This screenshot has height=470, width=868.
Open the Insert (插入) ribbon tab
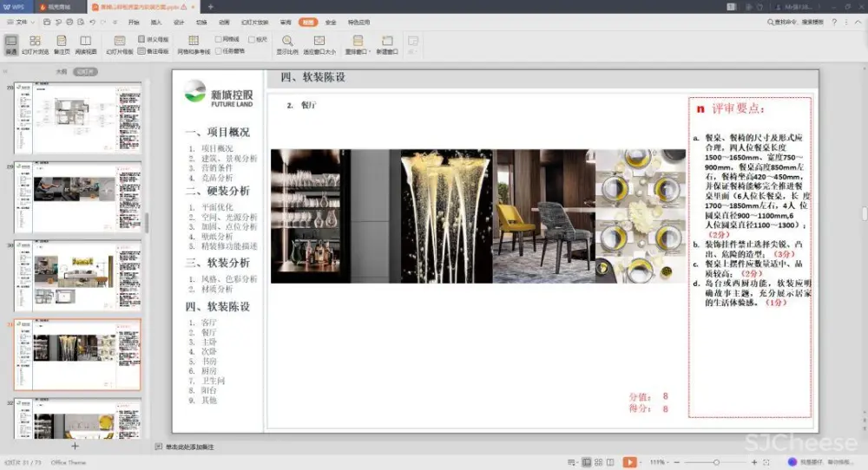pyautogui.click(x=156, y=22)
